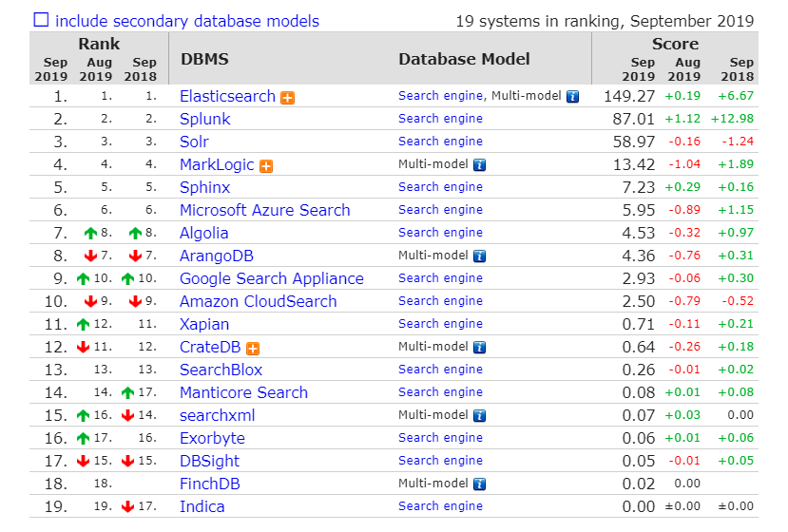This screenshot has width=788, height=532.
Task: Open the Google Search Appliance link
Action: pos(271,278)
